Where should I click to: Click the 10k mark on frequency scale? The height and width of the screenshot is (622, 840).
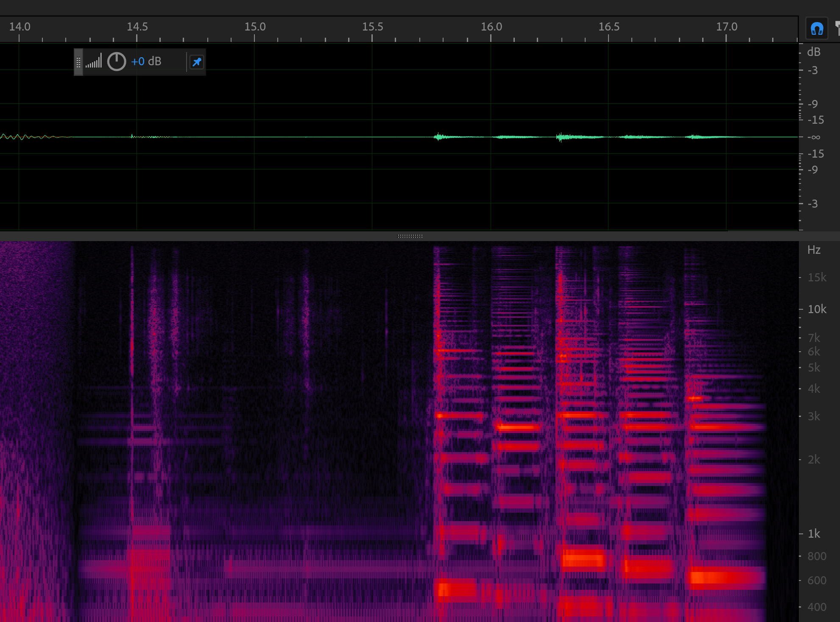[x=817, y=309]
